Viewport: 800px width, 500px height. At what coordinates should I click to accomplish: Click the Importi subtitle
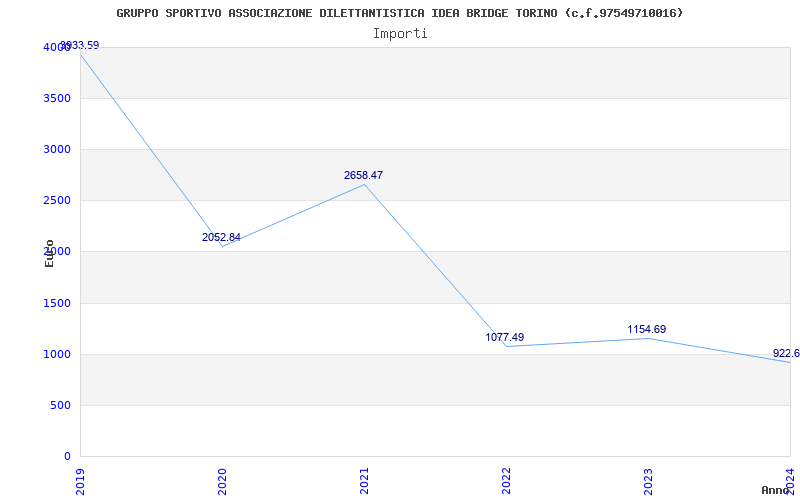[400, 34]
